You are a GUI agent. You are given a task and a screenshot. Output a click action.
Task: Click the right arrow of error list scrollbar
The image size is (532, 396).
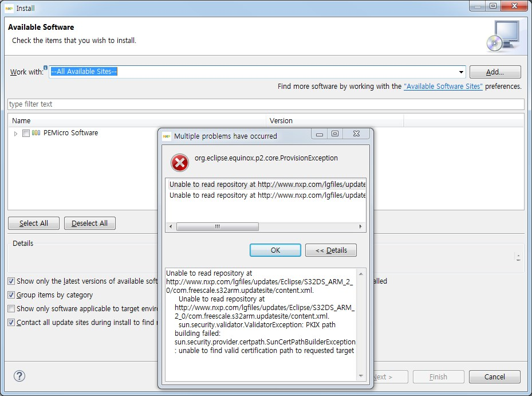click(360, 226)
